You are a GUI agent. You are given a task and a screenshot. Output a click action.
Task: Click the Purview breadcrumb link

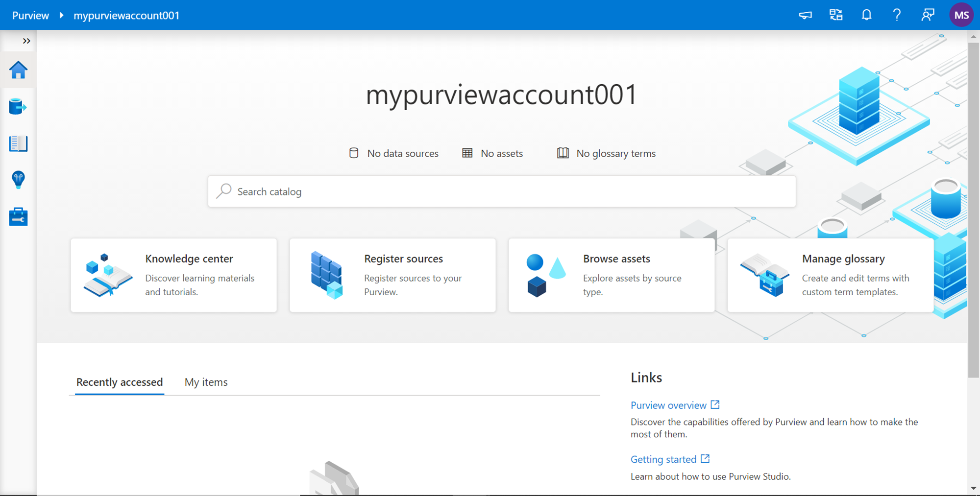coord(30,15)
